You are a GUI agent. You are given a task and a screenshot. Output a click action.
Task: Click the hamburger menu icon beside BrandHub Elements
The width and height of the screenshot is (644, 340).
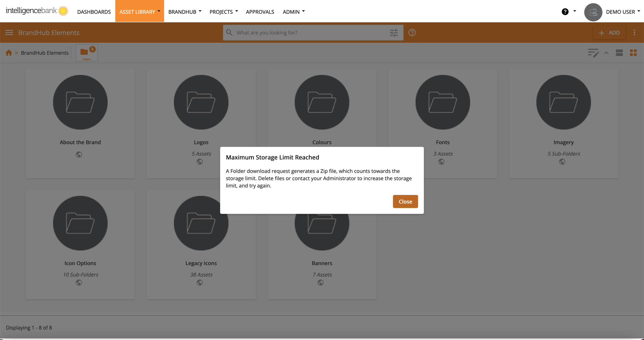tap(9, 33)
